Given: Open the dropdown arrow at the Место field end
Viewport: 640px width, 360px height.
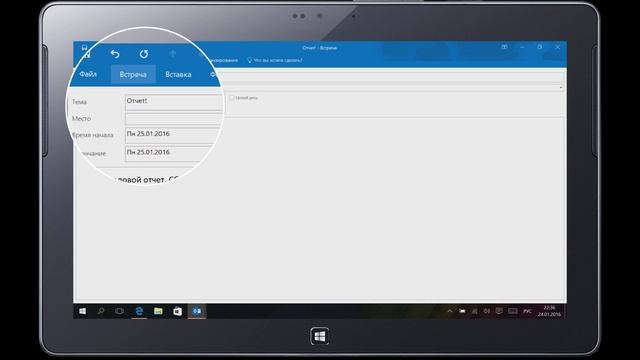Looking at the screenshot, I should tap(561, 87).
